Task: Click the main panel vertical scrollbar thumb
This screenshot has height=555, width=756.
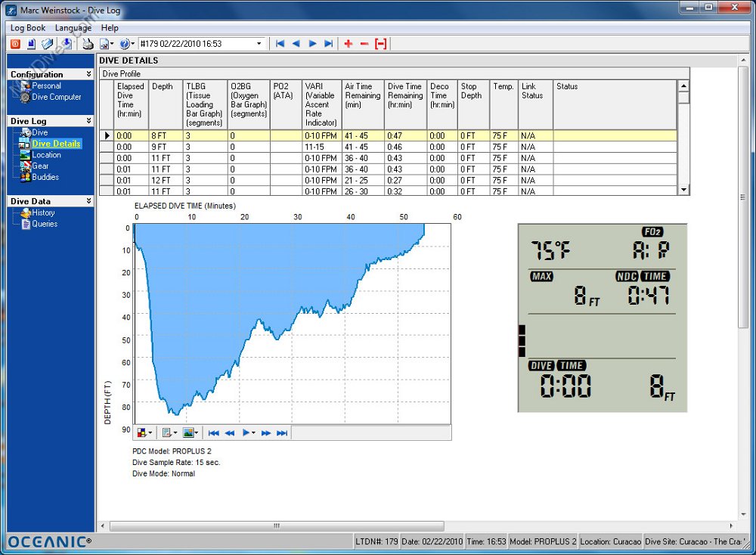Action: tap(743, 197)
